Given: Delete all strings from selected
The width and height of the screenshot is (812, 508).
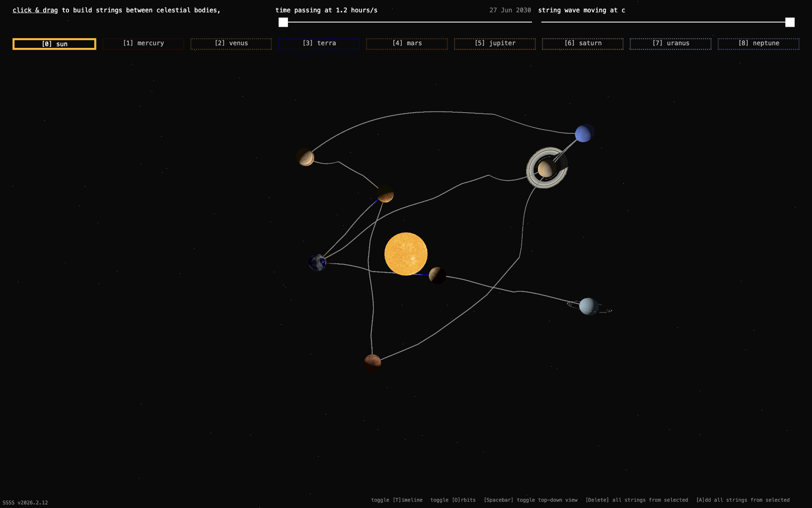Looking at the screenshot, I should point(636,500).
